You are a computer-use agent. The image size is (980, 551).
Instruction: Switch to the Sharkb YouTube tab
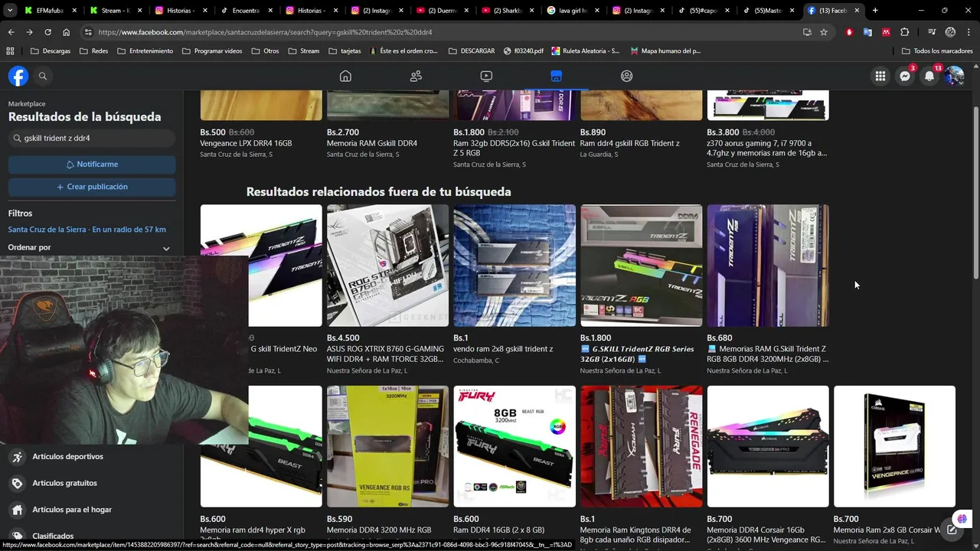[x=507, y=11]
